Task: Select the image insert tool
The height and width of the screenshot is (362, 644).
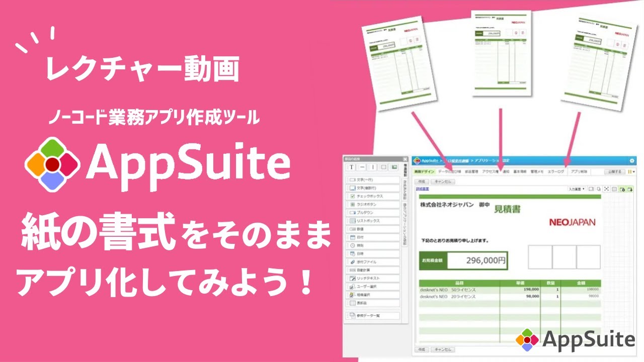Action: pos(395,167)
